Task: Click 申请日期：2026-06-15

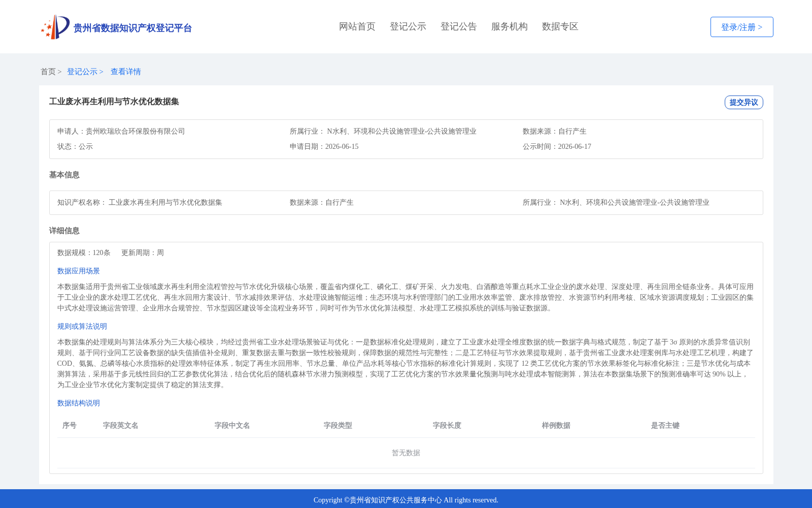Action: [x=324, y=146]
